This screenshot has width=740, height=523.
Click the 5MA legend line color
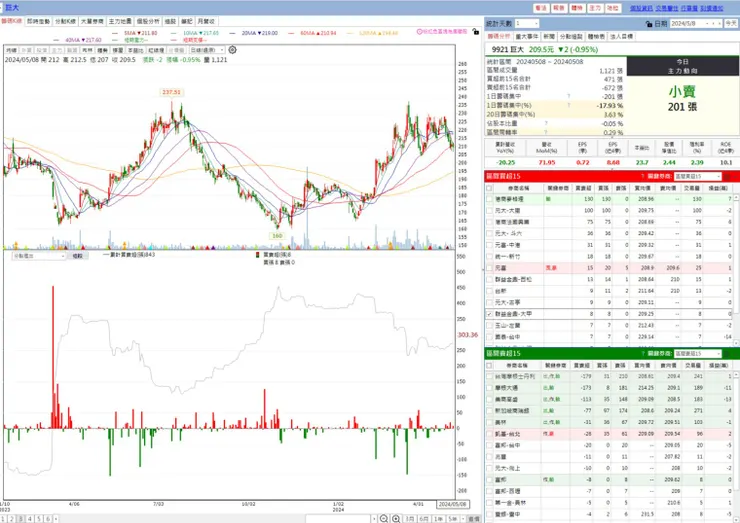[115, 33]
